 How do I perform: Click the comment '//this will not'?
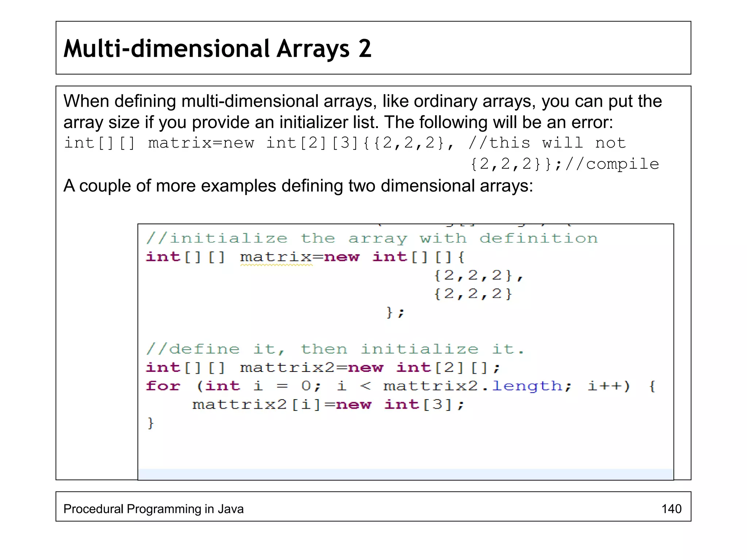click(547, 143)
